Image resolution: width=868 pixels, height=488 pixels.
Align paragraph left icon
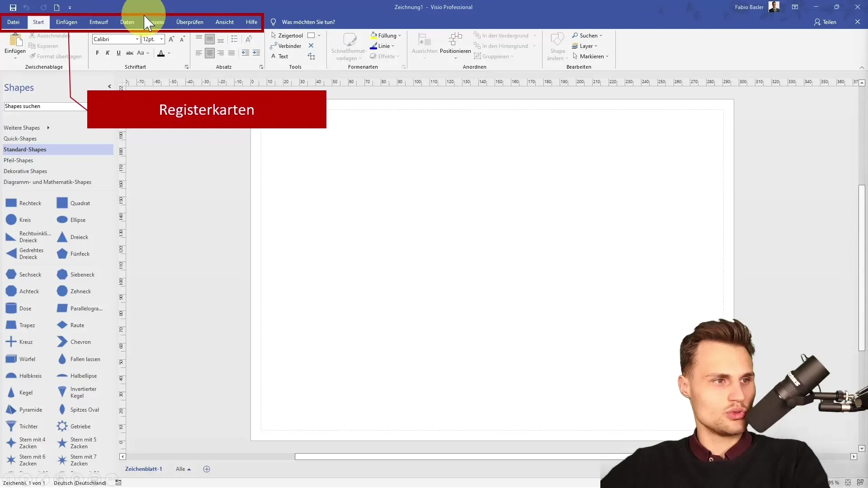coord(199,53)
